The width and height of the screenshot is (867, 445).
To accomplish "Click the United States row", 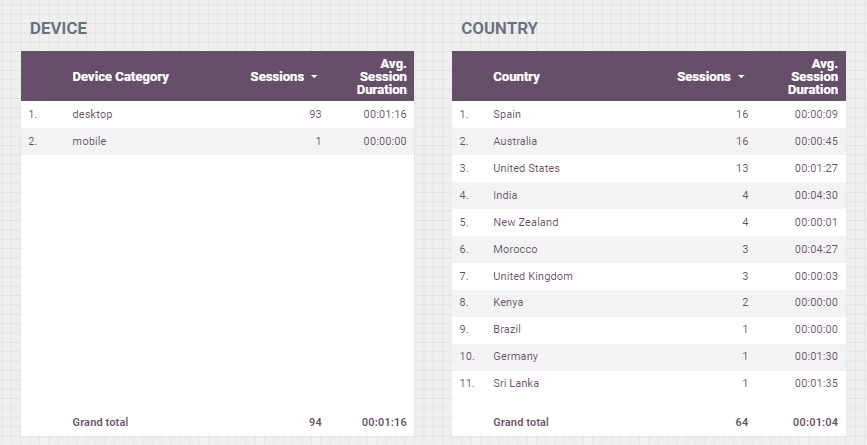I will [649, 169].
